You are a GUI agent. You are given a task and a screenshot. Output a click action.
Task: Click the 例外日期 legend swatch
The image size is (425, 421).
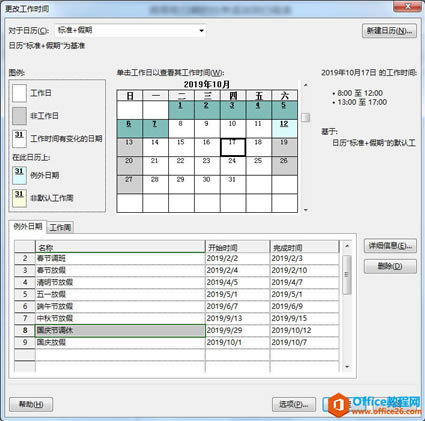[x=19, y=175]
